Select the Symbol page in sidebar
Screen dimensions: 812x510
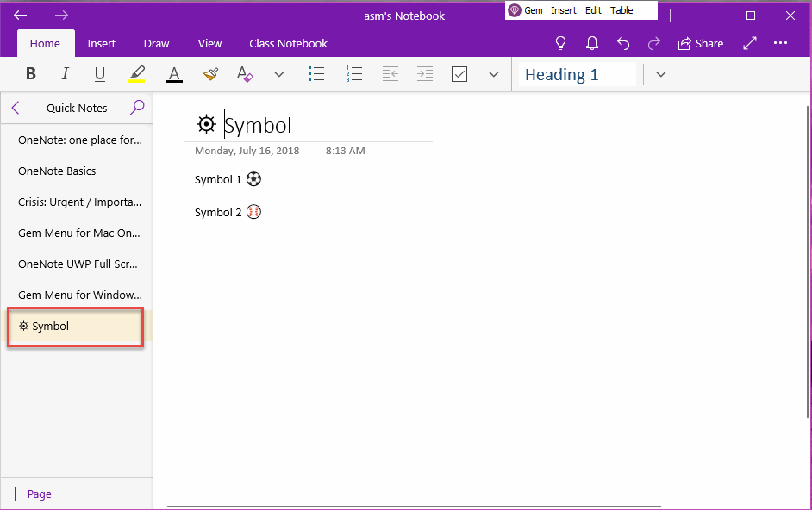(74, 326)
